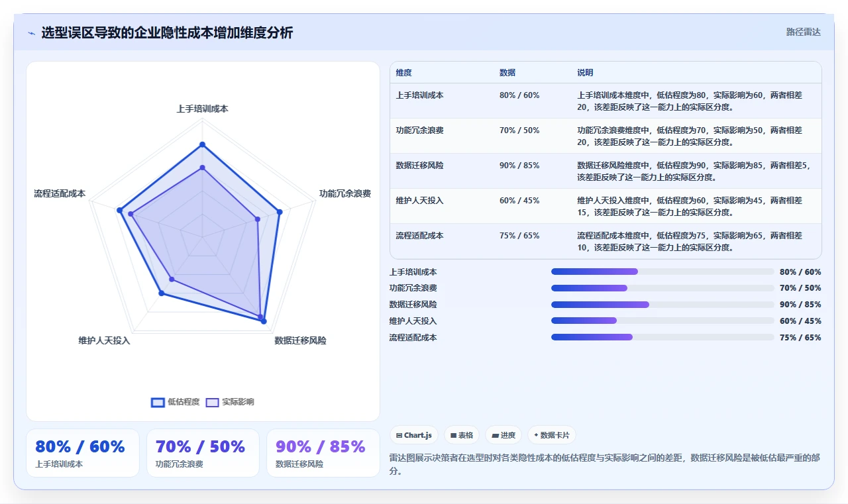Click the 流程适配成本 radar axis label
Image resolution: width=848 pixels, height=504 pixels.
[60, 194]
